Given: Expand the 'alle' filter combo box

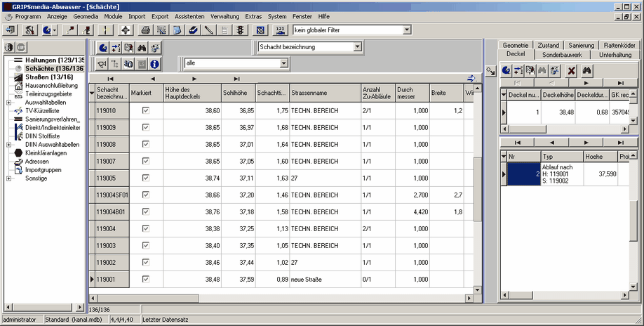Looking at the screenshot, I should tap(283, 63).
